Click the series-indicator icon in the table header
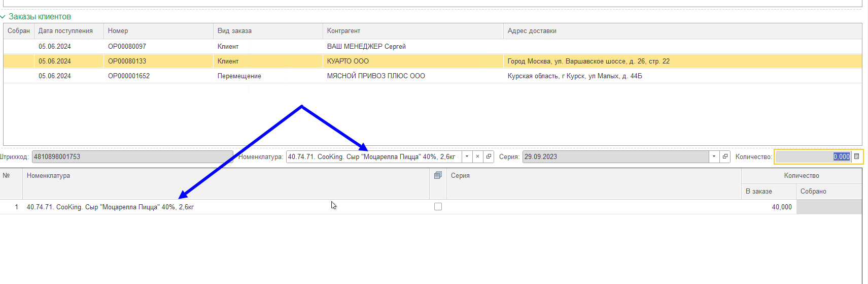Viewport: 868px width, 284px height. 438,175
